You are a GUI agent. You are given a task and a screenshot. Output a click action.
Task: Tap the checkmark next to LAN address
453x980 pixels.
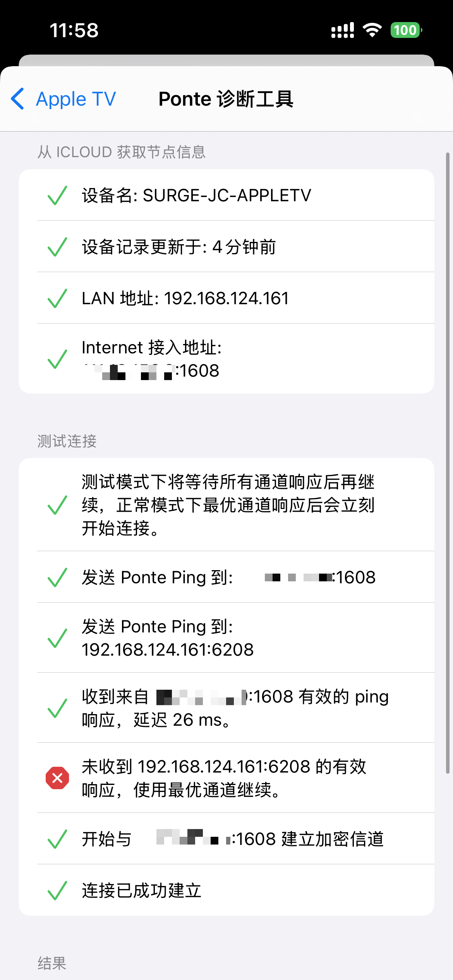point(57,298)
